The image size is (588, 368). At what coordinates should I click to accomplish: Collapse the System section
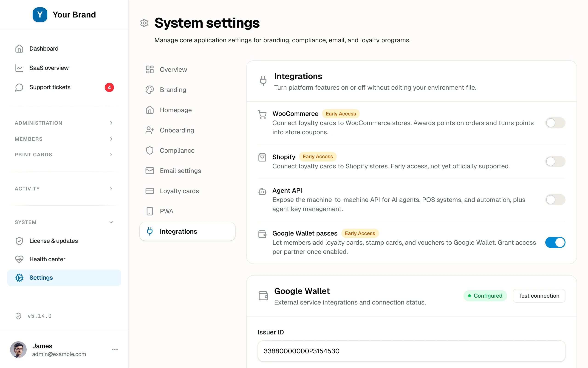(x=64, y=222)
